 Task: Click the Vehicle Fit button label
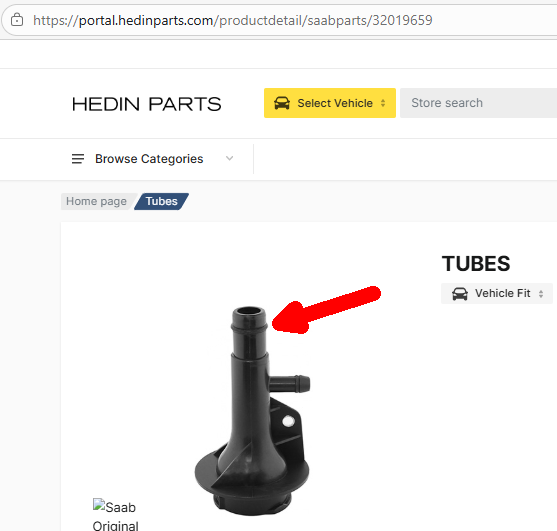(x=503, y=293)
